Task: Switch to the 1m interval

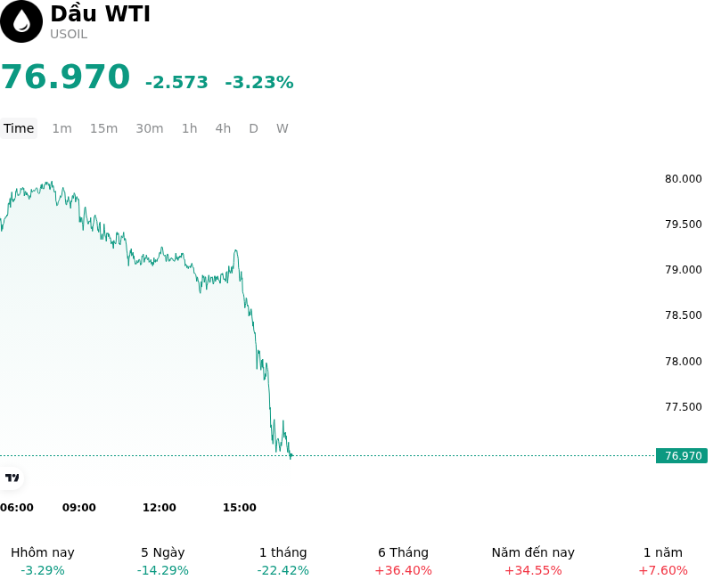Action: tap(61, 128)
